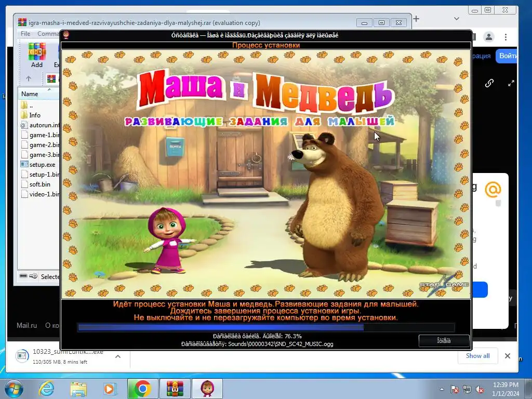532x399 pixels.
Task: Click the network tray icon
Action: tap(467, 389)
